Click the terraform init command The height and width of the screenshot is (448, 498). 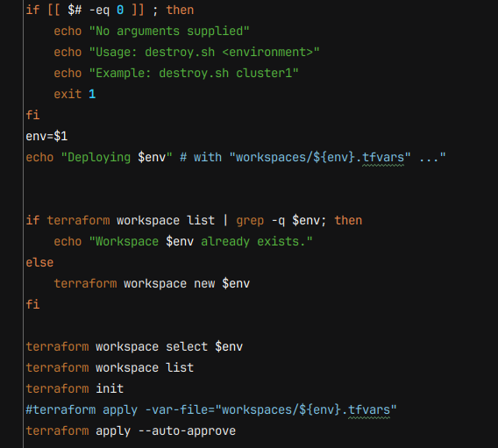75,388
